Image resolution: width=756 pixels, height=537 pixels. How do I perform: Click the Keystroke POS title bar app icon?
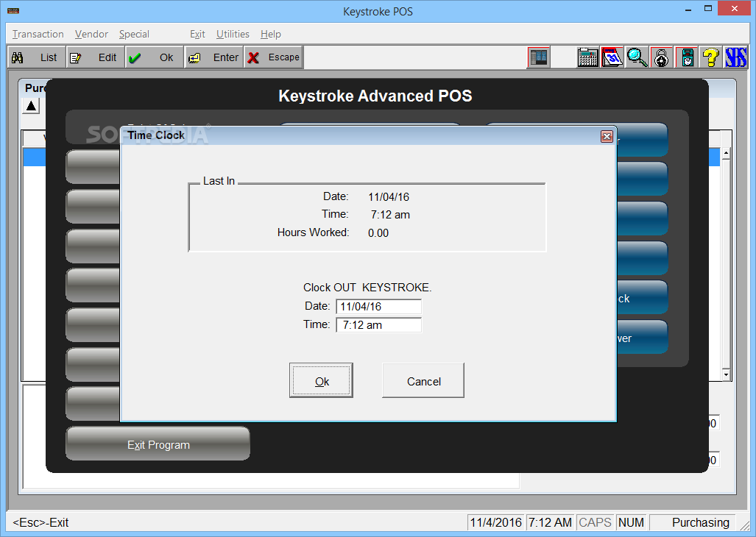[13, 10]
